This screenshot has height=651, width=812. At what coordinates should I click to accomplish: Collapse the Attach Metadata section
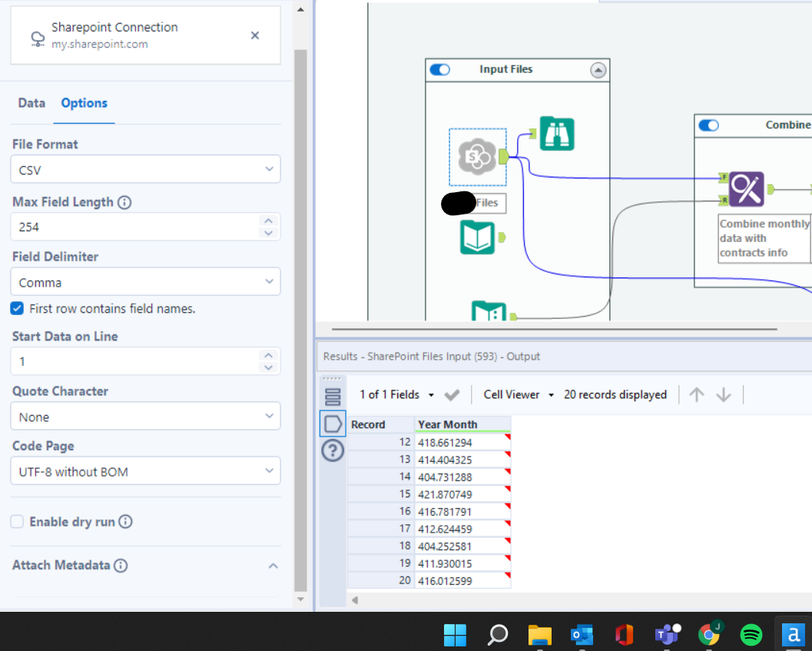point(273,566)
